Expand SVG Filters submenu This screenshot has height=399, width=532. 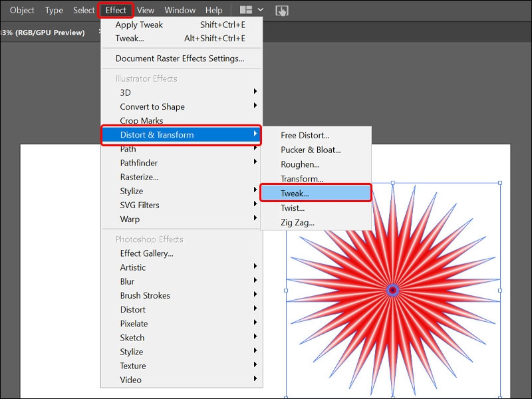(x=182, y=205)
